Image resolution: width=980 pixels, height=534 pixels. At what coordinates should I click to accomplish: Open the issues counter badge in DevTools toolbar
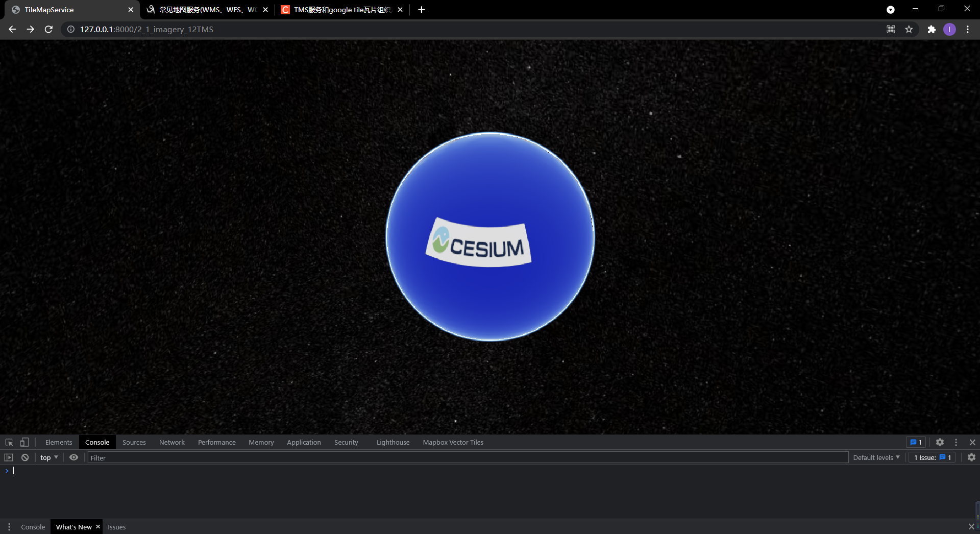[916, 443]
